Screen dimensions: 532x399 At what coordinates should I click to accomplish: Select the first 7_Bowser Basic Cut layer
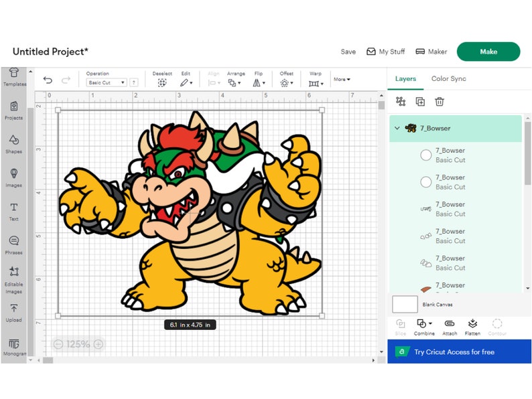point(456,155)
